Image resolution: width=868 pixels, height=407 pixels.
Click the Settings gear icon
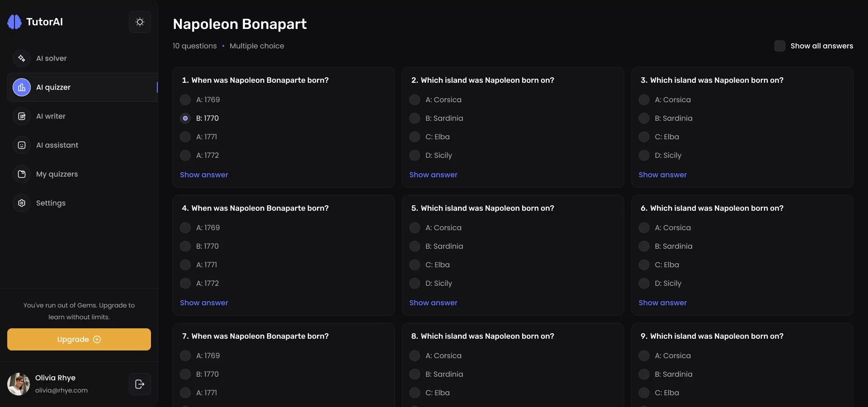22,203
